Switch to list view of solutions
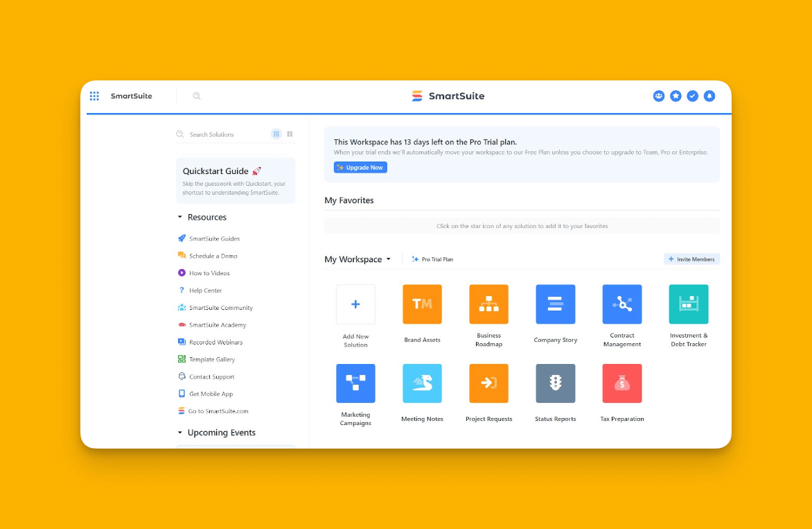The height and width of the screenshot is (529, 812). click(290, 133)
